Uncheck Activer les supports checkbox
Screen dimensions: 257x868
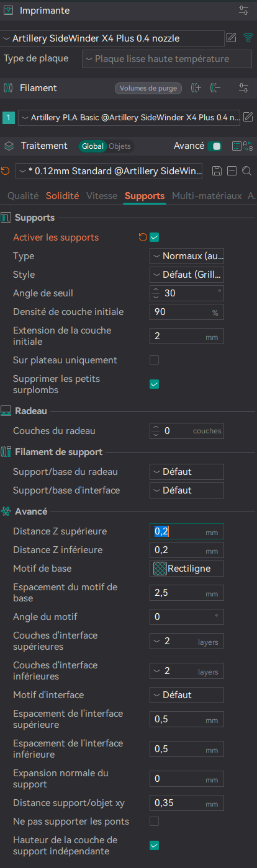click(155, 237)
